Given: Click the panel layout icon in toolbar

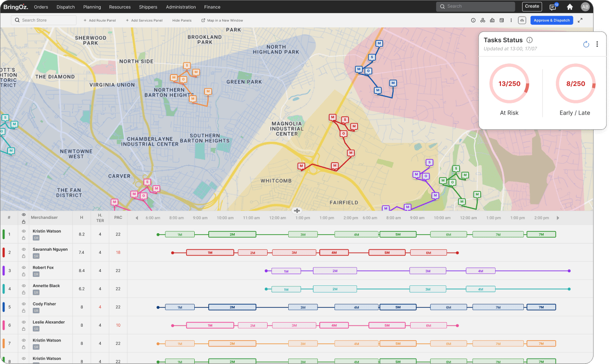Looking at the screenshot, I should click(x=502, y=20).
